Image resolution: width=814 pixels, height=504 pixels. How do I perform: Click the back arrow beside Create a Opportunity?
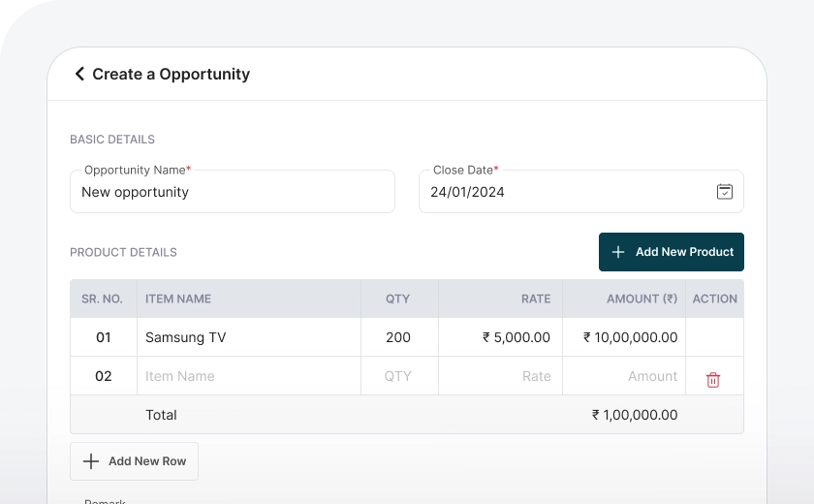pyautogui.click(x=79, y=74)
